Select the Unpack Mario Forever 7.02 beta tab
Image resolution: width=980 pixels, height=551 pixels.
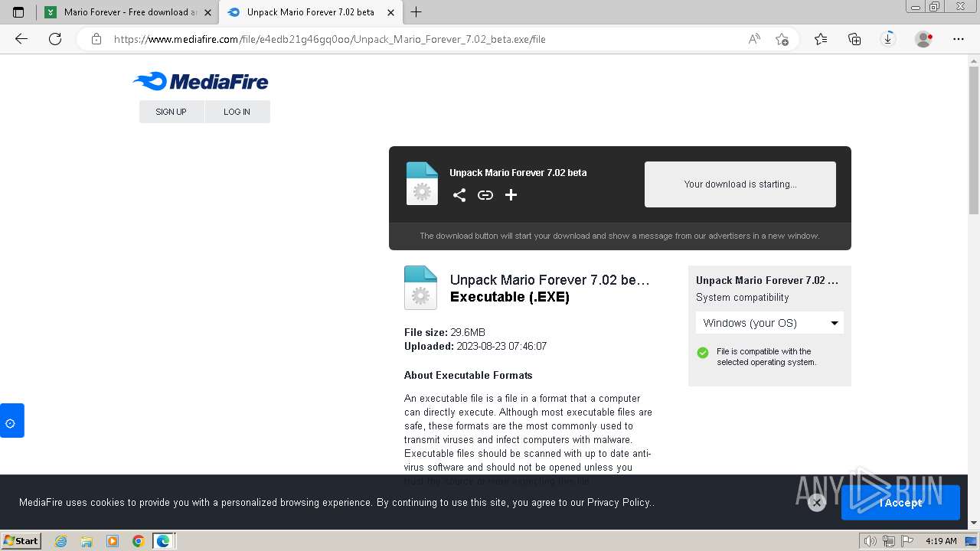[310, 12]
